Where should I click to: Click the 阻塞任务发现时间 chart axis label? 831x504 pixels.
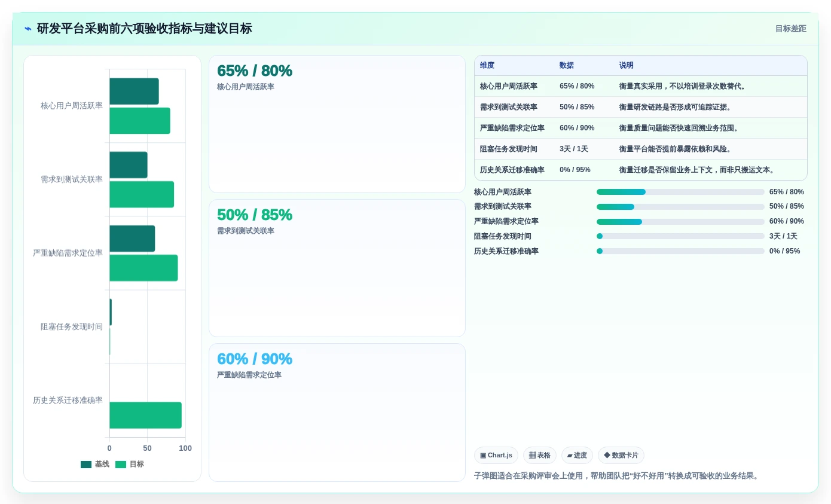[x=72, y=327]
